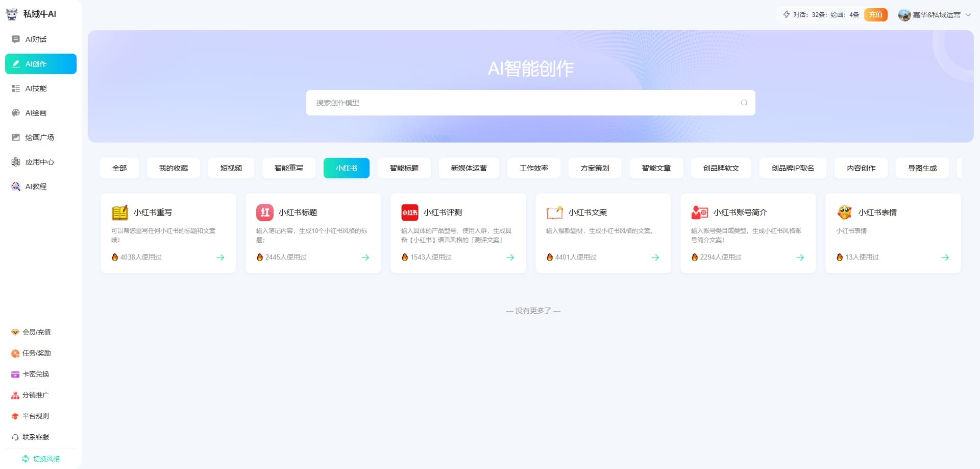
Task: Click the 小红书评测 logo icon
Action: 410,212
